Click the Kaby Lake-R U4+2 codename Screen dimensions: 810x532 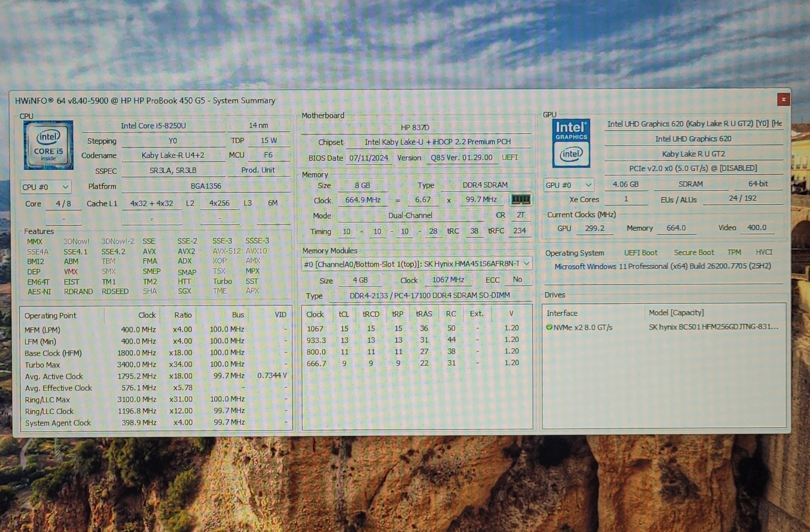pyautogui.click(x=173, y=155)
